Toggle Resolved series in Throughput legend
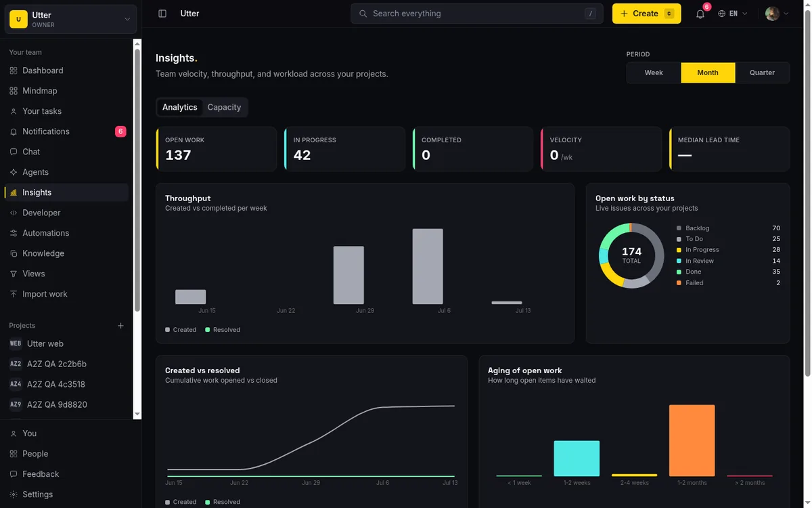Screen dimensions: 812x508 tap(223, 330)
